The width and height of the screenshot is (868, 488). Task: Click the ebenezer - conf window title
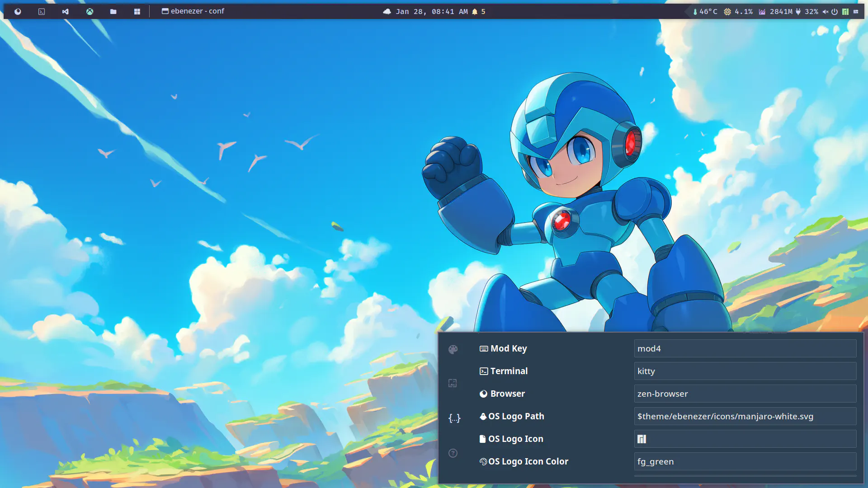point(193,11)
